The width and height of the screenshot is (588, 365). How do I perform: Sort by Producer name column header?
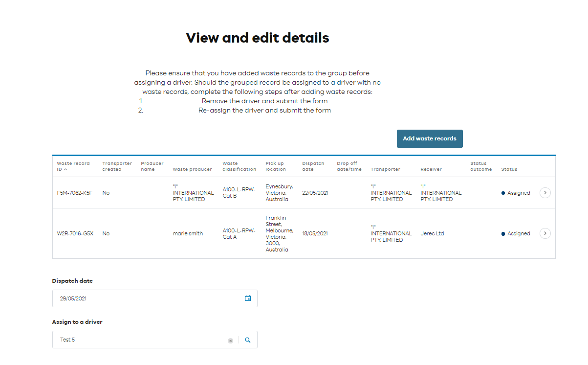152,166
